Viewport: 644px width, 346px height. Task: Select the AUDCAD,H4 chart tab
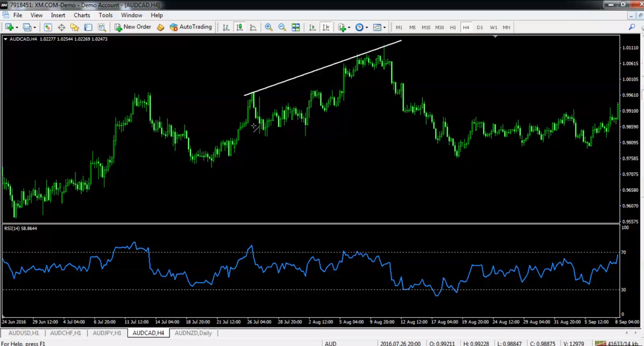tap(148, 333)
